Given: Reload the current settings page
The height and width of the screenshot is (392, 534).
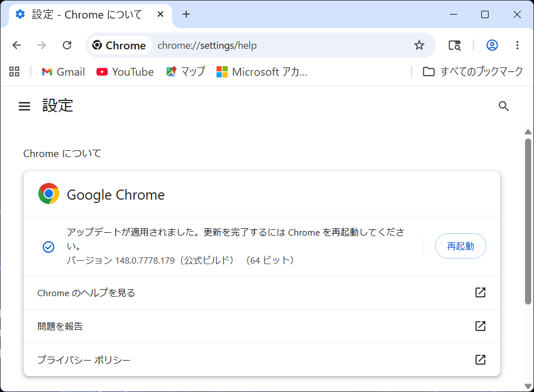Looking at the screenshot, I should [x=67, y=45].
